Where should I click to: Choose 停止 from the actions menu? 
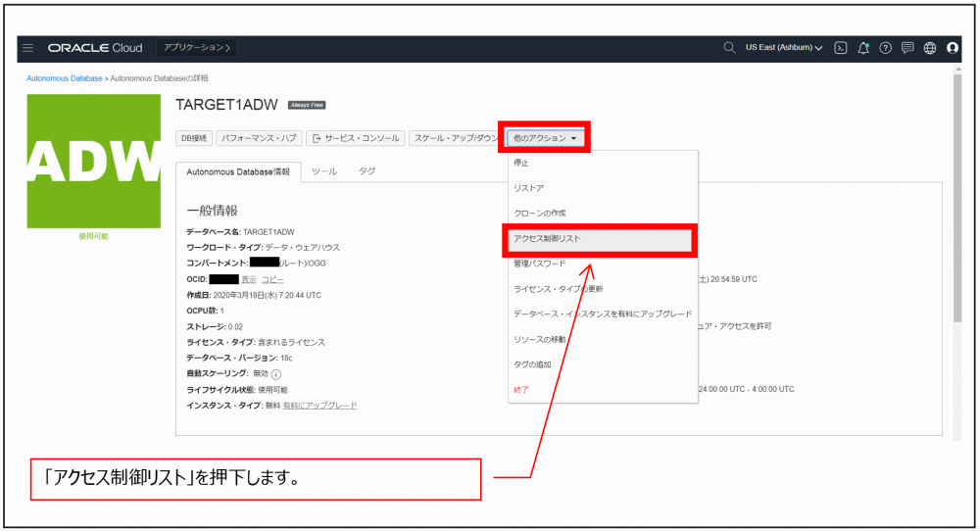click(x=603, y=163)
